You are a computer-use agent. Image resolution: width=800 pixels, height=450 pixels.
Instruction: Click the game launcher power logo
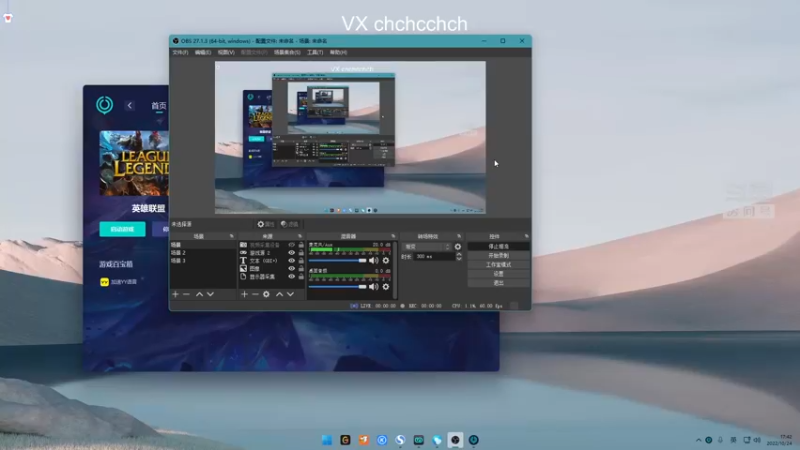pyautogui.click(x=105, y=105)
